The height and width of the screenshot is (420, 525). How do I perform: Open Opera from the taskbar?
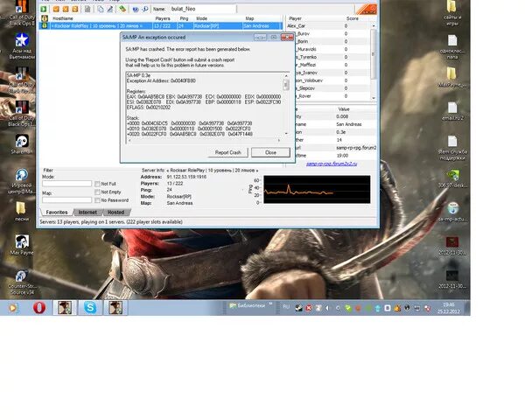[x=39, y=307]
